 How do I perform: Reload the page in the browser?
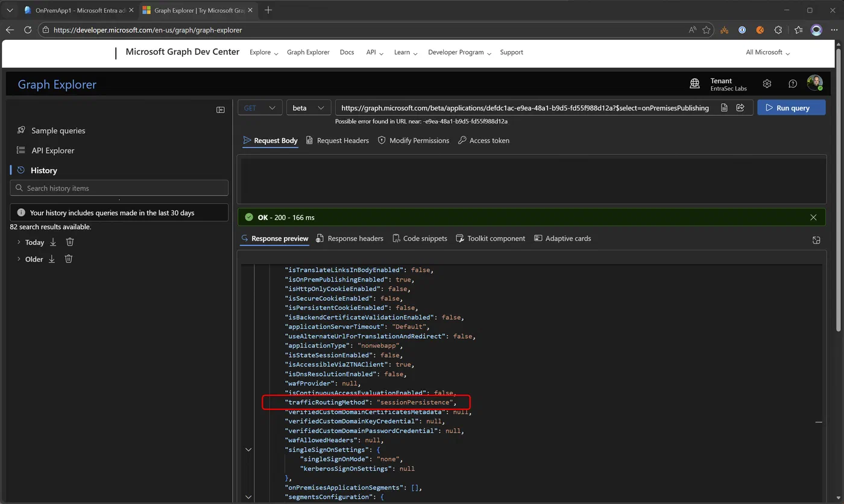(x=28, y=30)
